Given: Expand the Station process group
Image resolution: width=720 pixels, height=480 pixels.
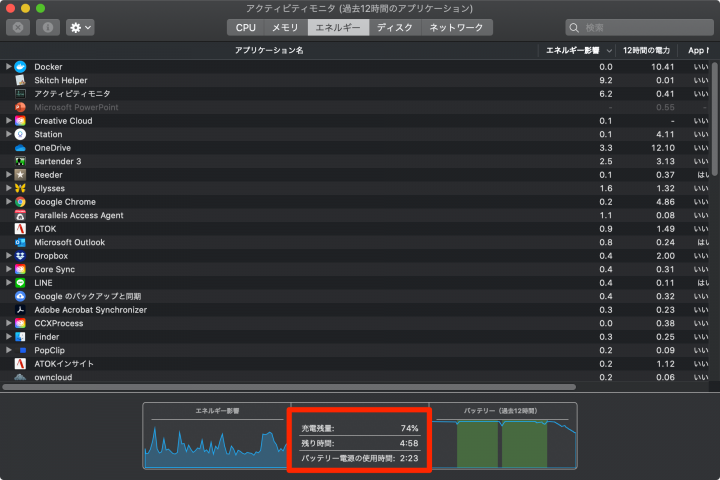Looking at the screenshot, I should 8,134.
